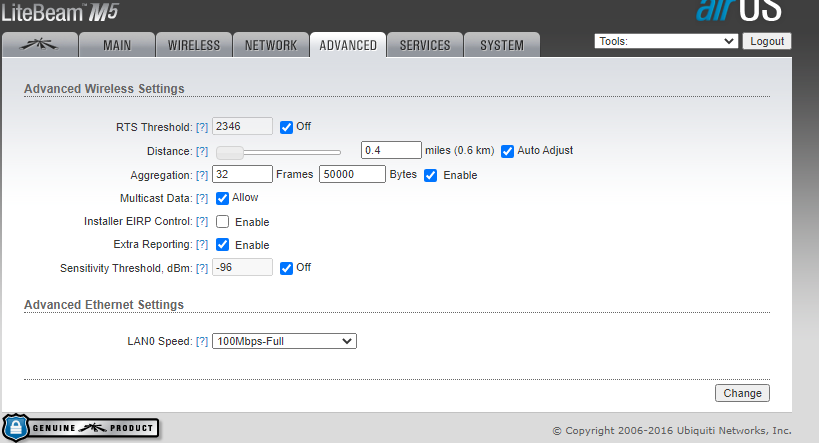The image size is (819, 443).
Task: Click the LiteBeam M5 logo
Action: [x=60, y=13]
